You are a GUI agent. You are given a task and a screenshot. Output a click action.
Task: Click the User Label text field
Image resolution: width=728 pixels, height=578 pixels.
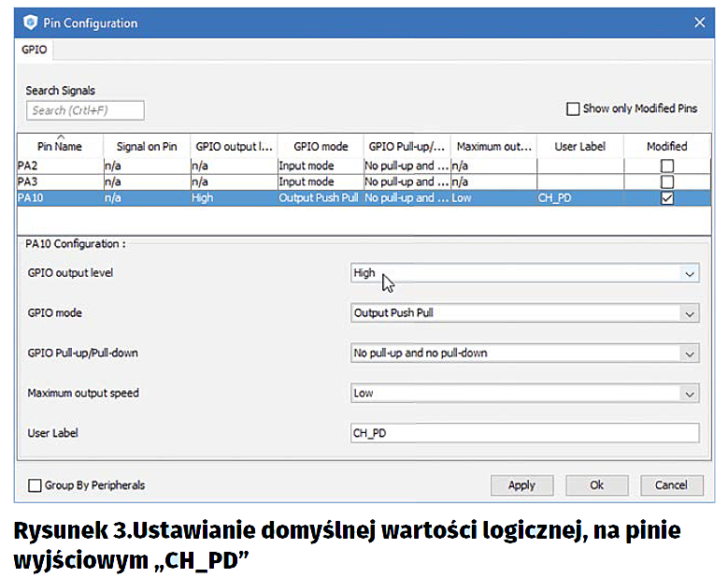[523, 433]
